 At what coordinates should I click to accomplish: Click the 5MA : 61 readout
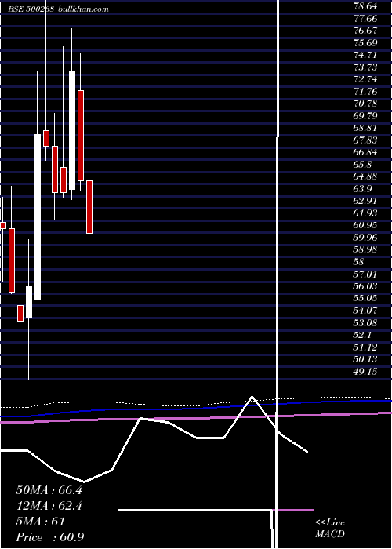pyautogui.click(x=41, y=522)
